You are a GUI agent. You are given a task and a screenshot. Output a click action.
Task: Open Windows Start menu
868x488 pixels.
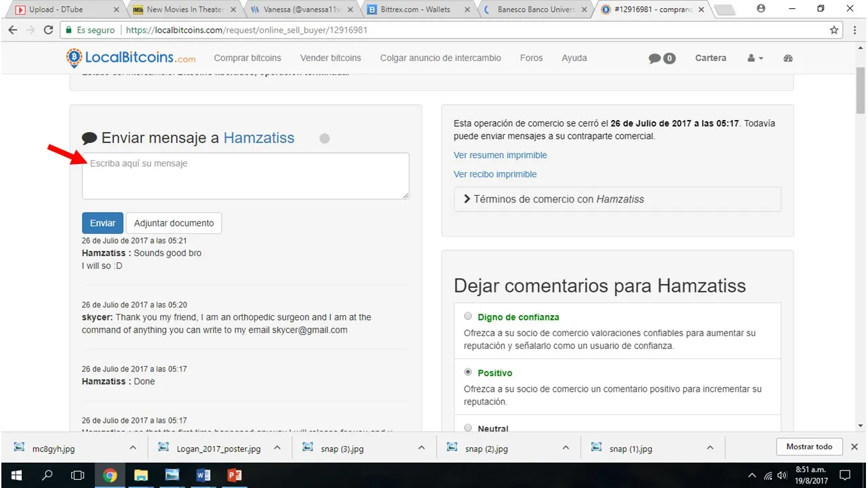click(16, 475)
